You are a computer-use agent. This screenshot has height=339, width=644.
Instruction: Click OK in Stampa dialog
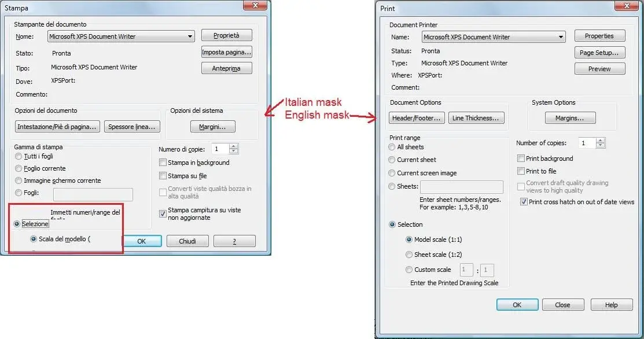tap(142, 241)
